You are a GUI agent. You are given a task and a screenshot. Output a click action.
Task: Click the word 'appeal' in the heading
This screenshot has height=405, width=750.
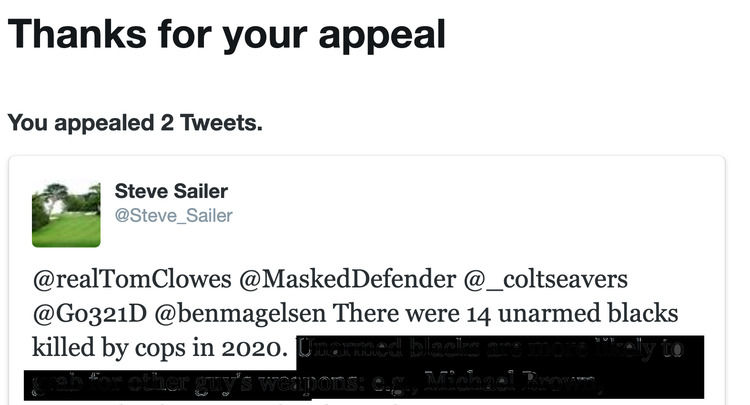click(x=382, y=36)
